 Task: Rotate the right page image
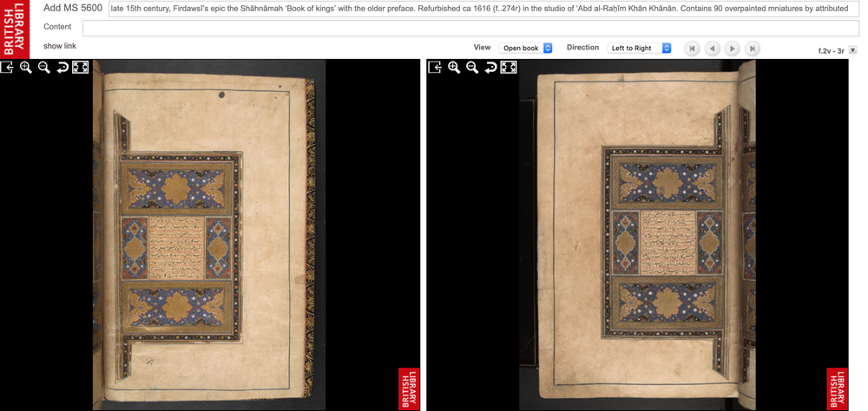pyautogui.click(x=490, y=68)
